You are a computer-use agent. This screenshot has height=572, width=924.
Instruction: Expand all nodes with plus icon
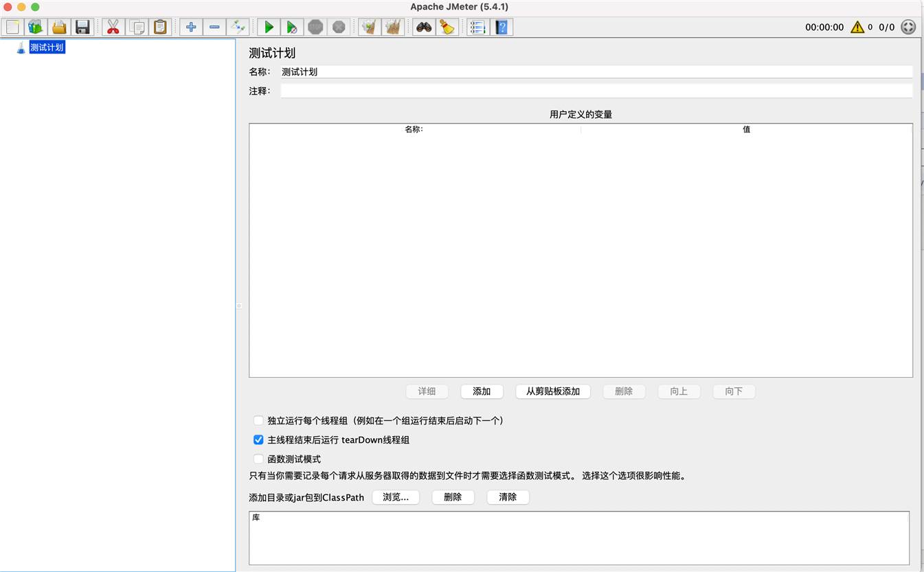[191, 27]
